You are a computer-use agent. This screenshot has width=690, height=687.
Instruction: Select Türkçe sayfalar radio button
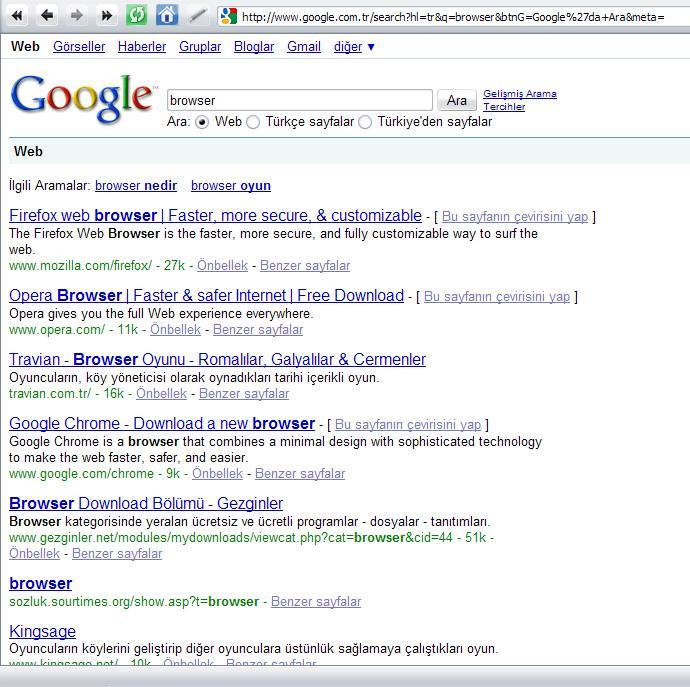coord(253,122)
